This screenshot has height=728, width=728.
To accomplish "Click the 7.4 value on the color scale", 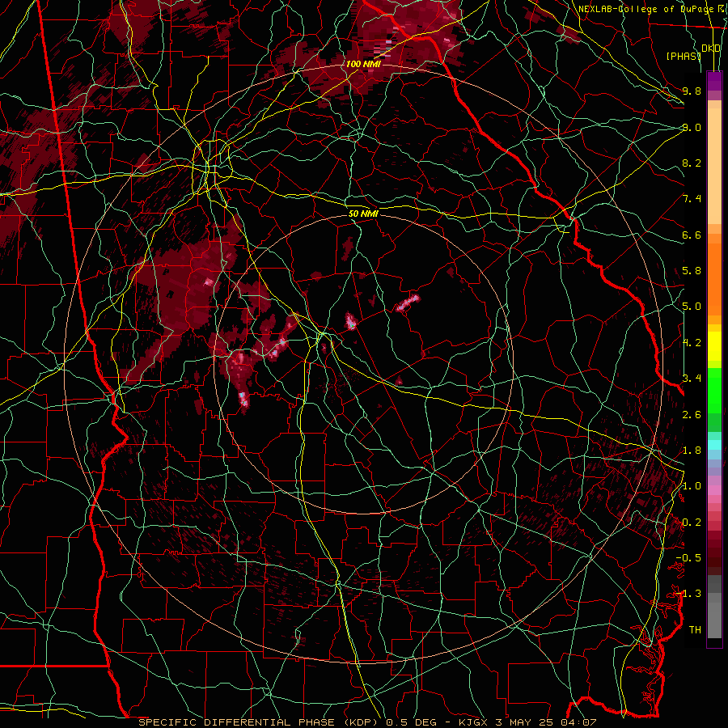I will click(x=692, y=199).
